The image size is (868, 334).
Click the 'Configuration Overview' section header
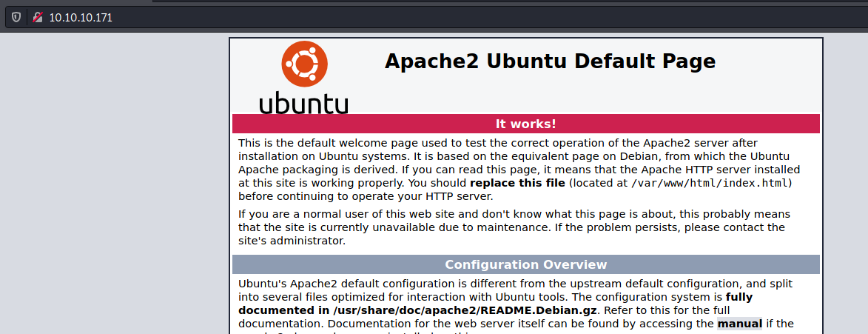525,264
